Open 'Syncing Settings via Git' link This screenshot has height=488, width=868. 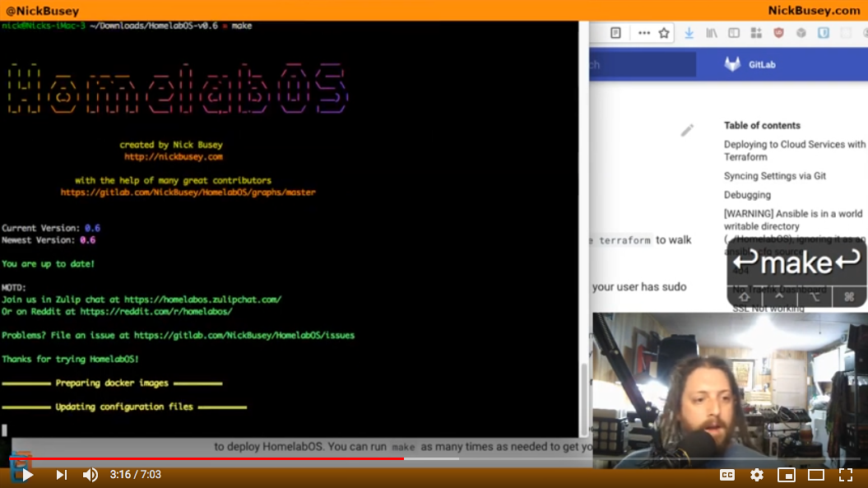tap(775, 176)
